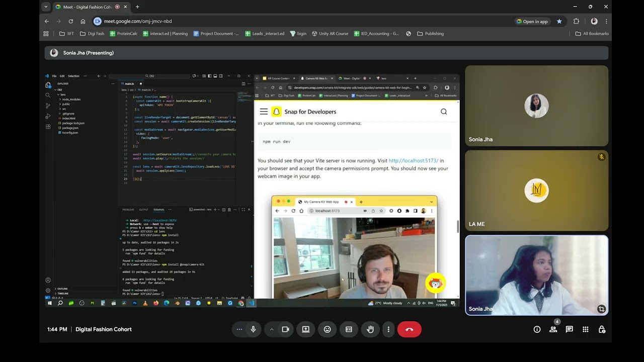This screenshot has height=362, width=644.
Task: Open the activities grid icon in Meet
Action: pos(585,329)
